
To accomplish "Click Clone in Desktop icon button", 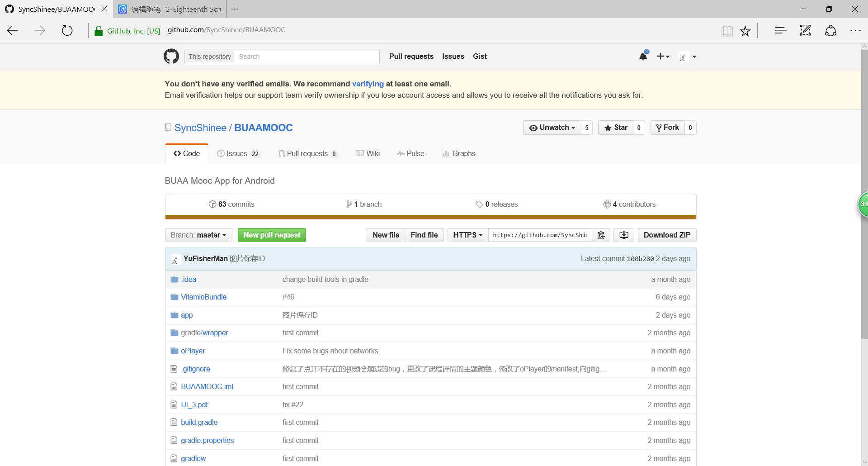I will 624,235.
